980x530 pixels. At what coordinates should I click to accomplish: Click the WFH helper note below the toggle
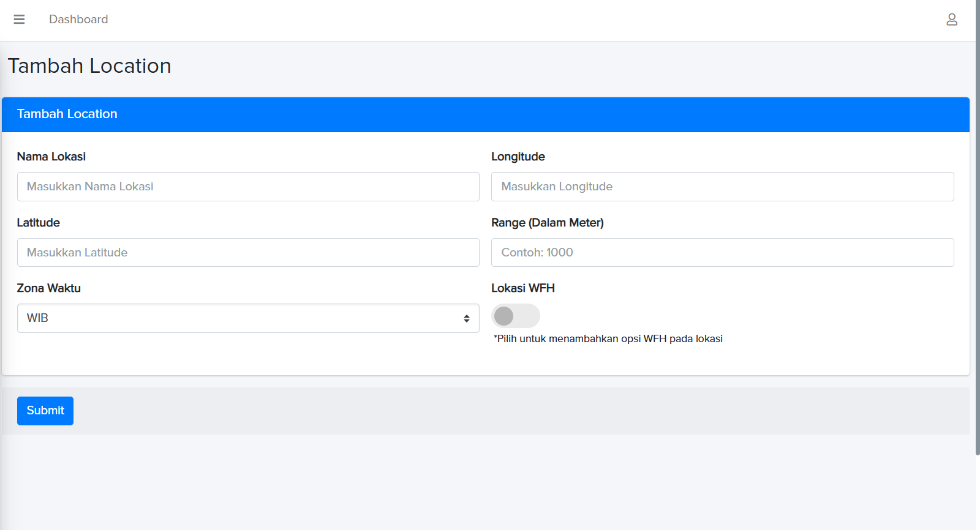tap(608, 339)
